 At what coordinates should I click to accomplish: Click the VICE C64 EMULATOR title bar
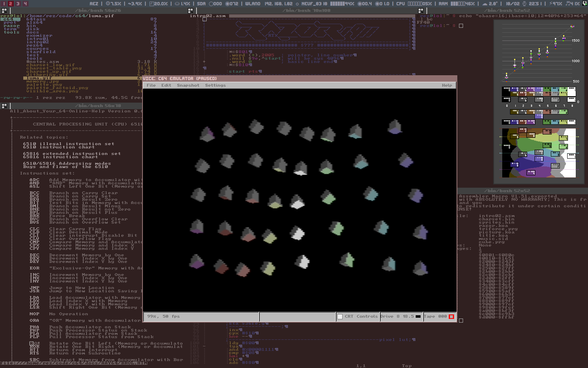pyautogui.click(x=300, y=79)
